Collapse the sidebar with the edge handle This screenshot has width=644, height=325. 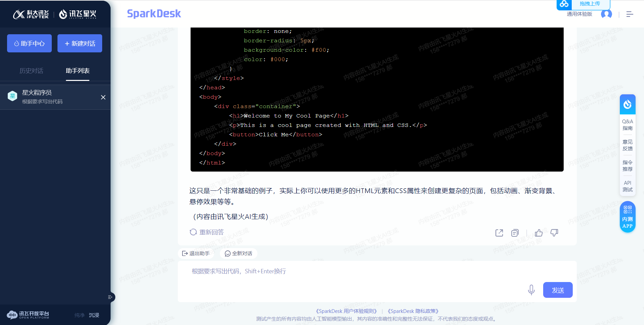tap(111, 297)
